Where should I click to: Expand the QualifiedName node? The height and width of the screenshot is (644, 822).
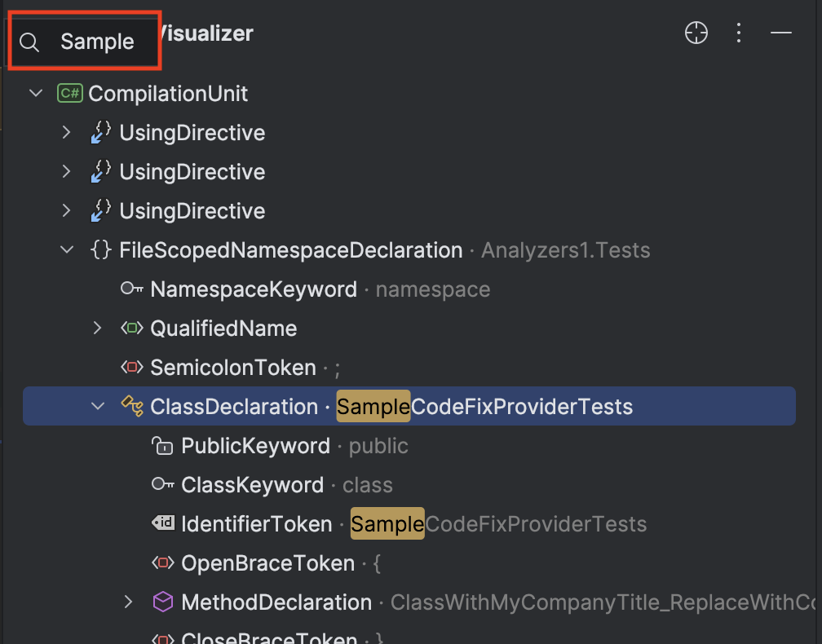[98, 329]
